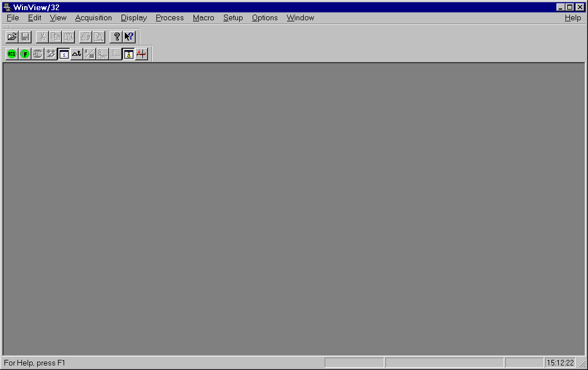
Task: Open the Edit menu
Action: point(34,17)
